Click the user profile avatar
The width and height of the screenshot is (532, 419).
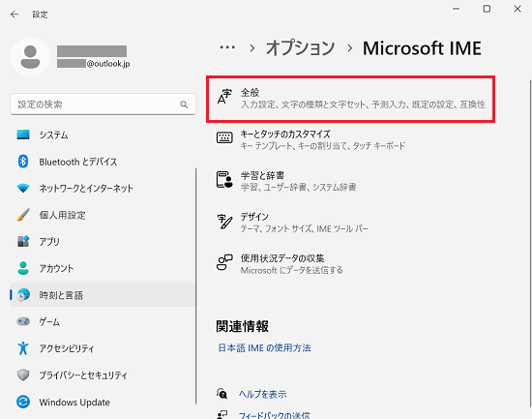pyautogui.click(x=30, y=57)
